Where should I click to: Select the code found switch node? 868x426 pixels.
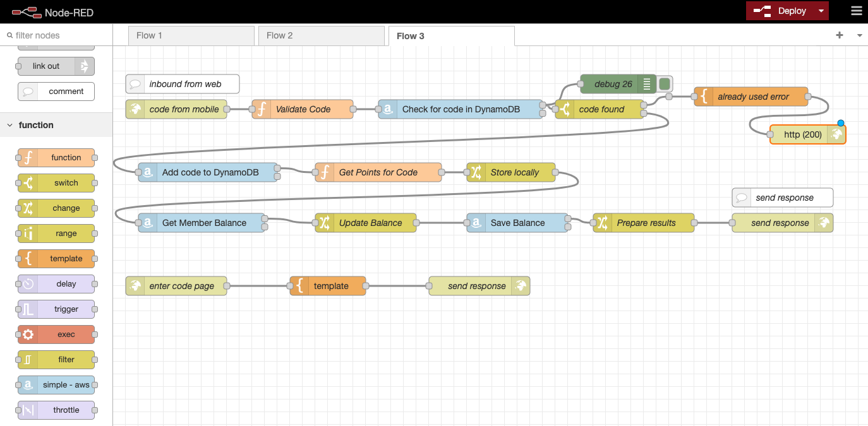(x=600, y=109)
